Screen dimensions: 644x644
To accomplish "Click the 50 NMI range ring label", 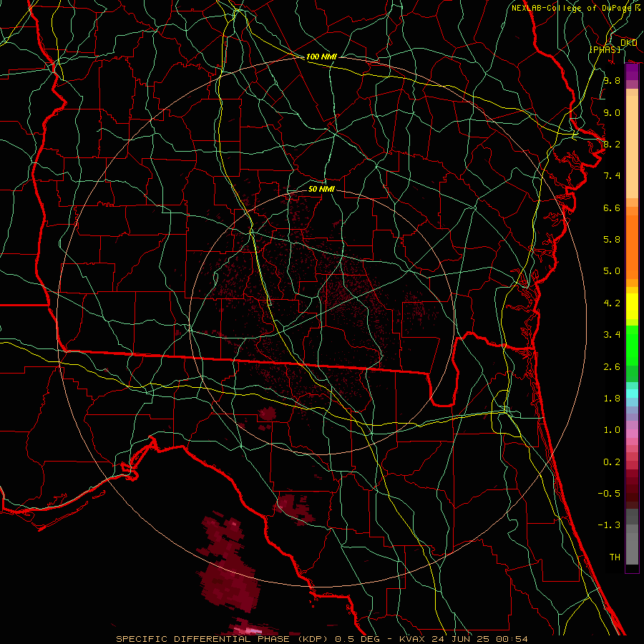I will pyautogui.click(x=321, y=189).
